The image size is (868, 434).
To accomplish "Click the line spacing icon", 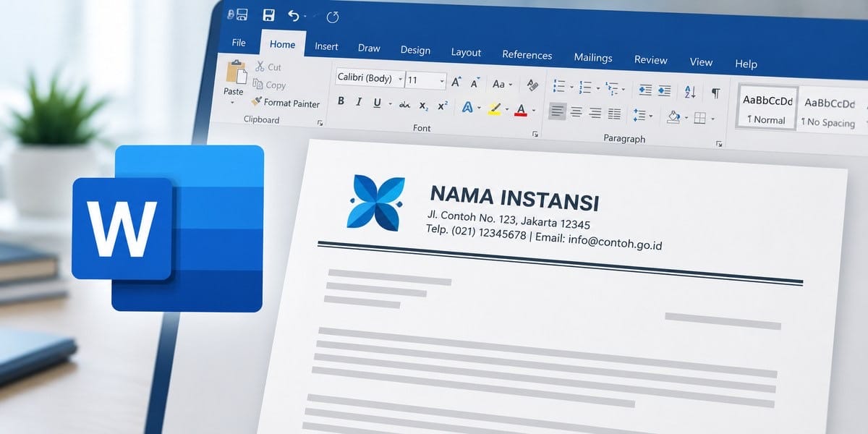I will coord(639,115).
